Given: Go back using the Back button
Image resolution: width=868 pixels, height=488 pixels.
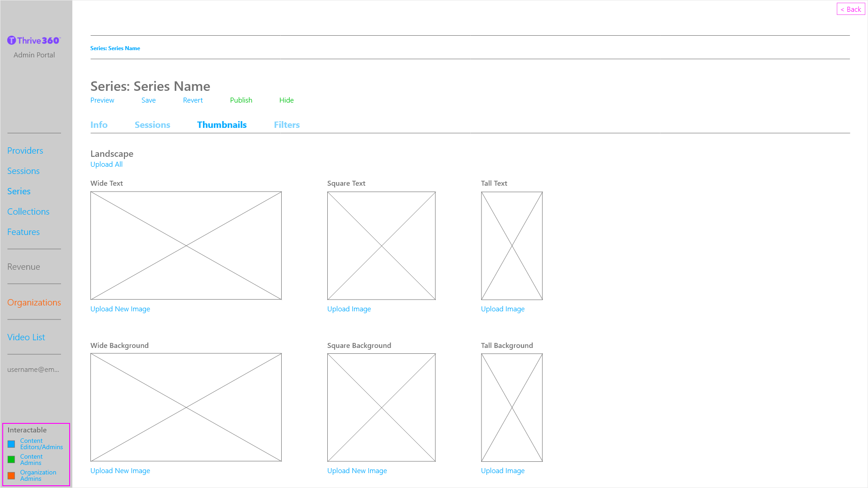Looking at the screenshot, I should point(850,9).
